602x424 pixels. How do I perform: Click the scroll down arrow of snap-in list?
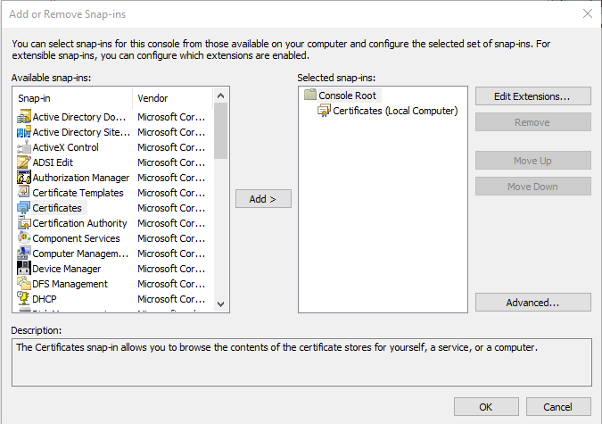click(220, 304)
